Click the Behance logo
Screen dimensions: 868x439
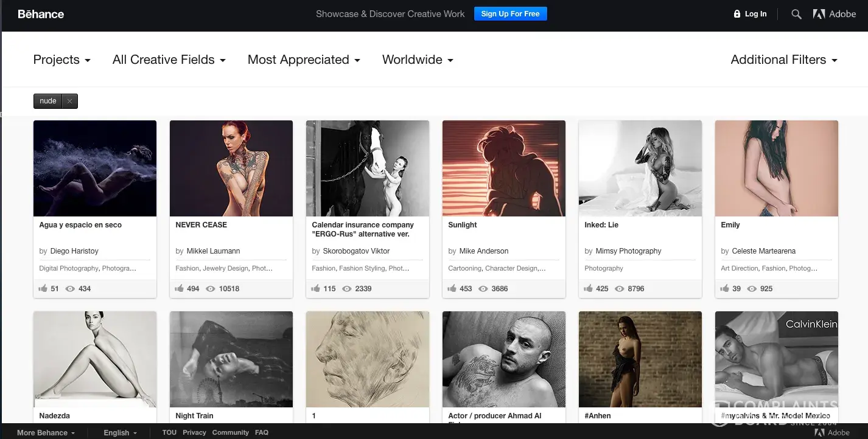point(41,14)
